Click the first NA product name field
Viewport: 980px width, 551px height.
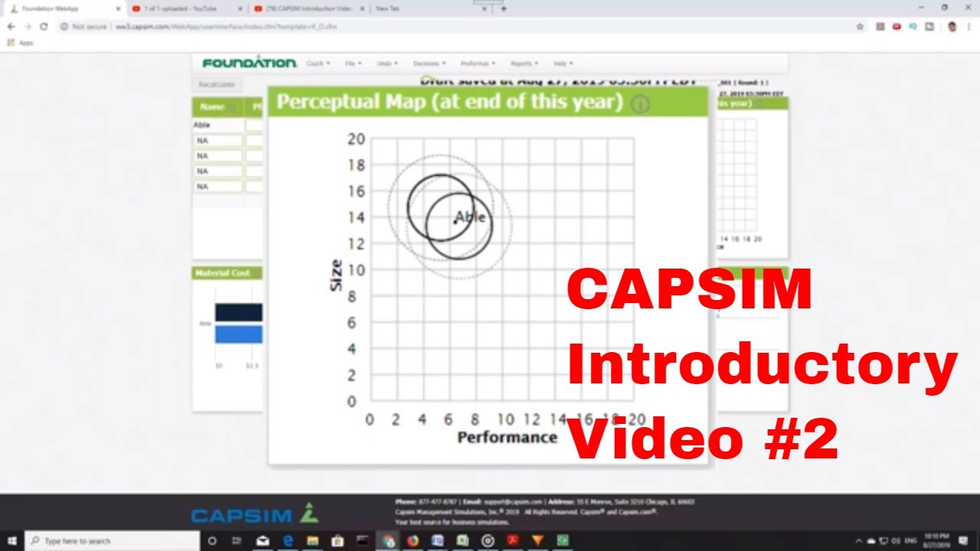coord(217,141)
